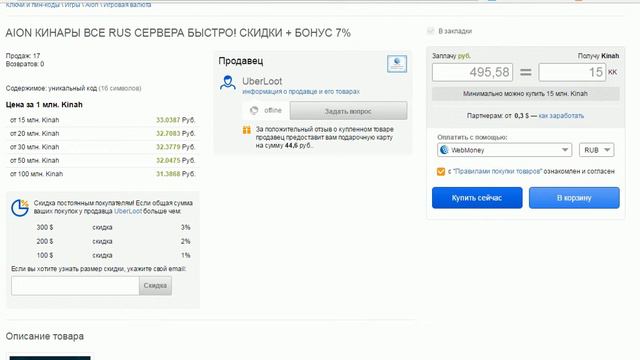Viewport: 640px width, 360px height.
Task: Toggle the "В закладки" bookmark checkbox
Action: coord(430,31)
